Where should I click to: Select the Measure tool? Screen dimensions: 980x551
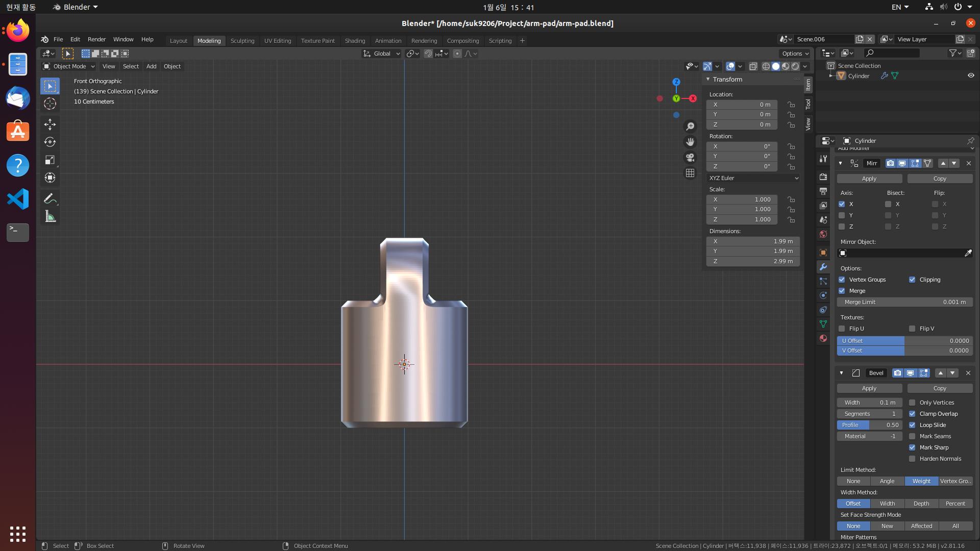pos(50,216)
